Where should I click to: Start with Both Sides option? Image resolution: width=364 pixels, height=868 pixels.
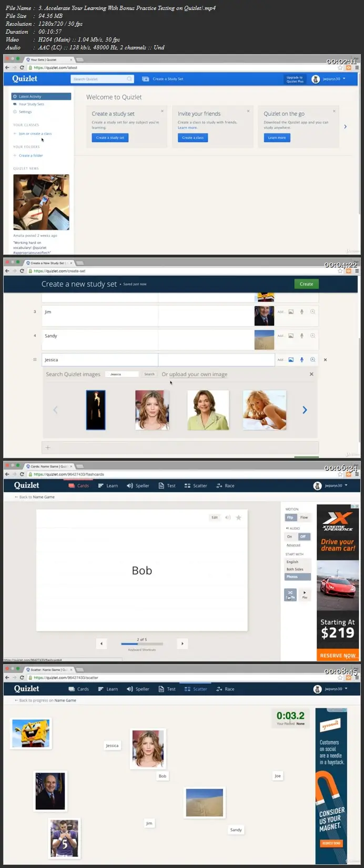tap(298, 570)
